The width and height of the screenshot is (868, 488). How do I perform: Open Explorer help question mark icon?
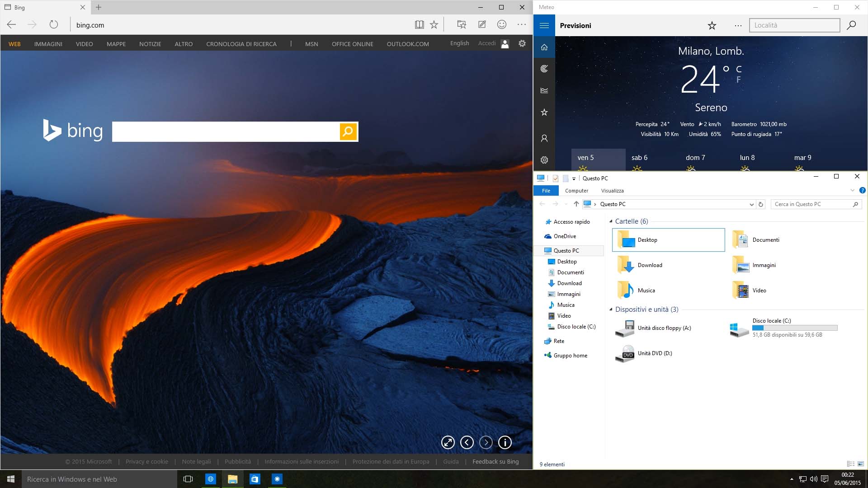tap(862, 190)
